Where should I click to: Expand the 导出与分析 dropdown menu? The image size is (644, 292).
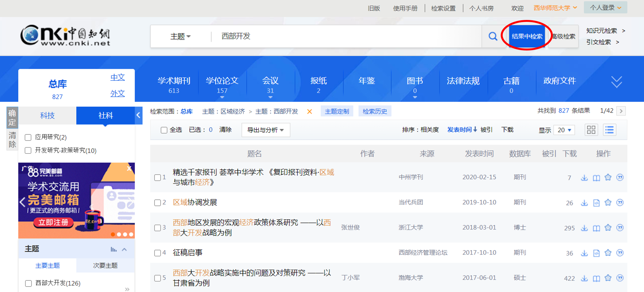click(265, 130)
